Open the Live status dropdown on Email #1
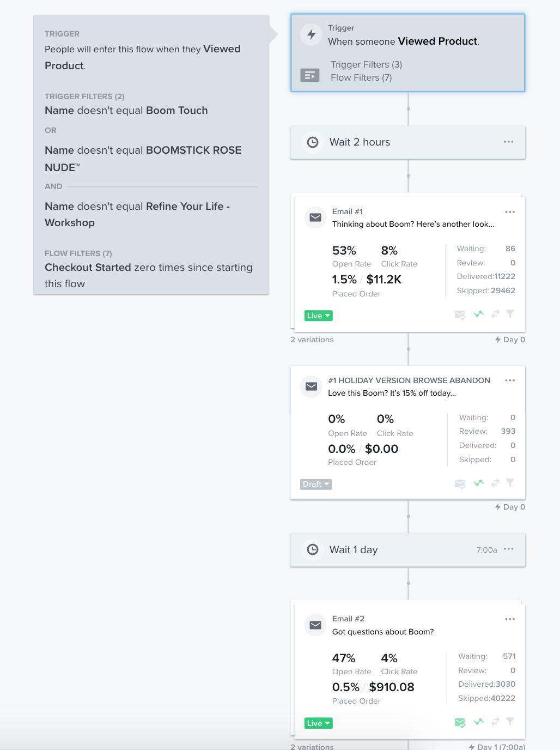 pyautogui.click(x=318, y=316)
